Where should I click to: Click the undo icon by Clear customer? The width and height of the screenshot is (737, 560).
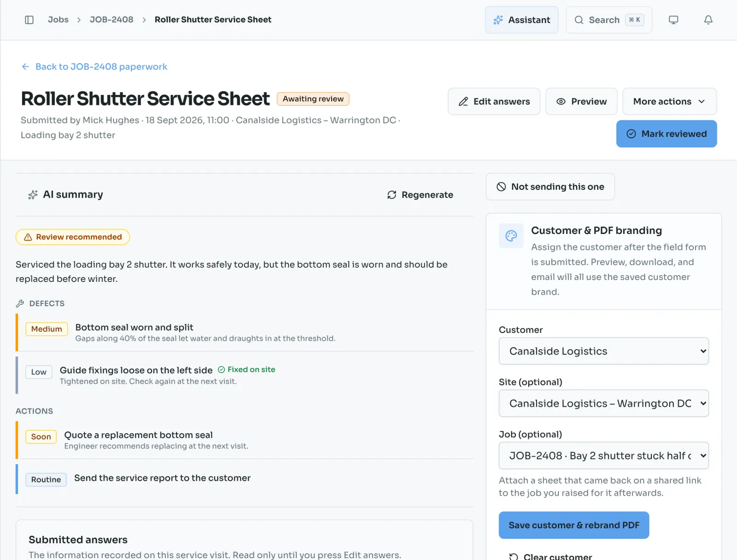514,556
